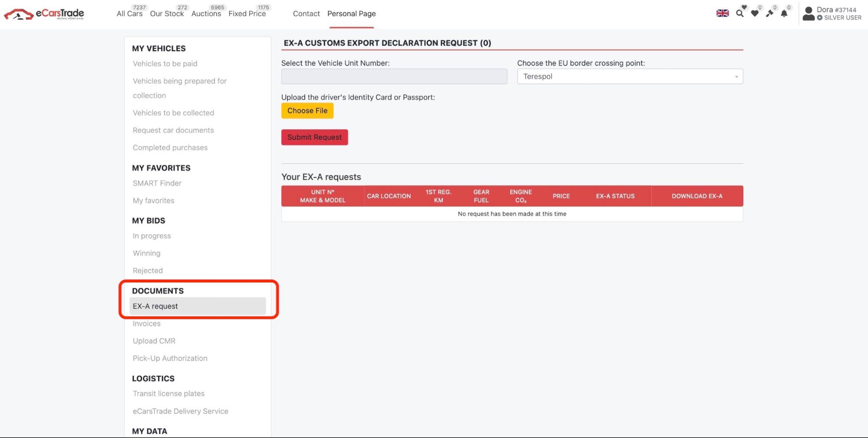Go to Vehicles to be paid

[165, 64]
